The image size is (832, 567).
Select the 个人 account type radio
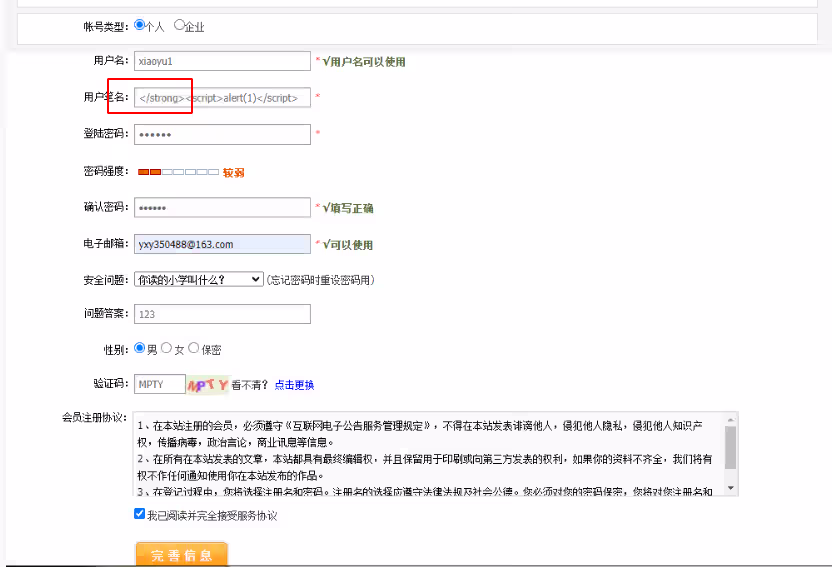click(x=140, y=25)
